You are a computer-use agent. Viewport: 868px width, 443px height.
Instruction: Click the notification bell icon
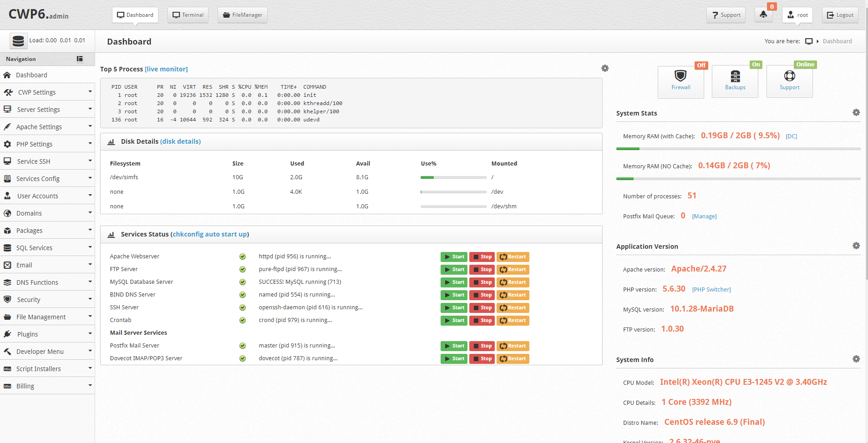coord(763,15)
